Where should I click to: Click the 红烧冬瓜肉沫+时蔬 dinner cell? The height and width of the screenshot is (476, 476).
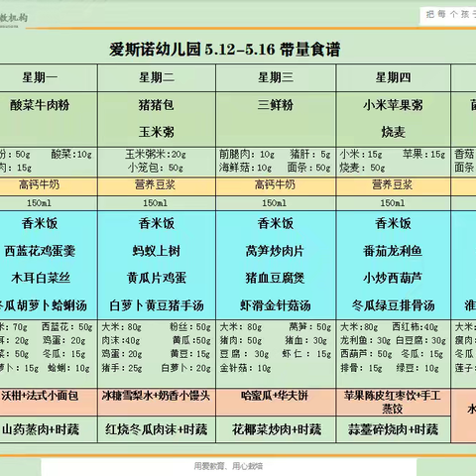[157, 429]
